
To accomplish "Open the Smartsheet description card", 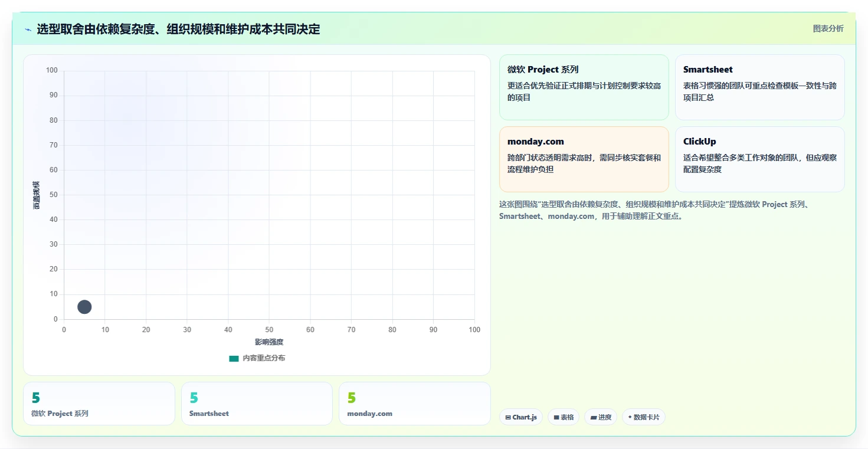I will tap(759, 87).
